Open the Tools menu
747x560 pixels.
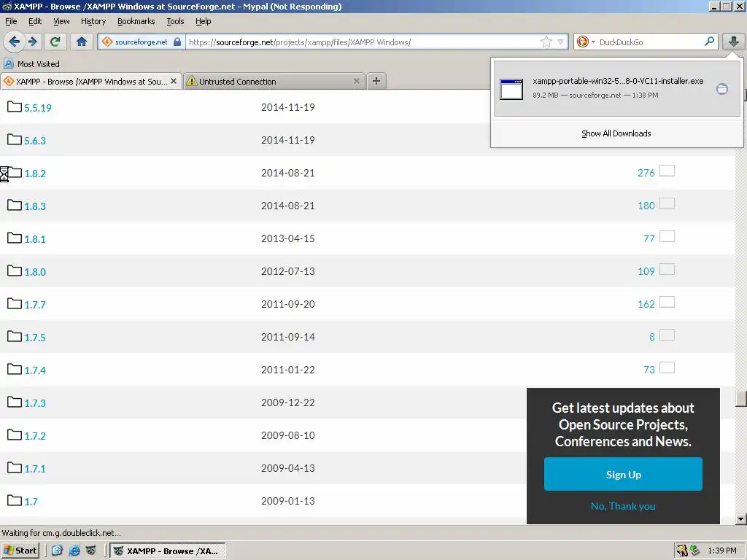pos(175,21)
